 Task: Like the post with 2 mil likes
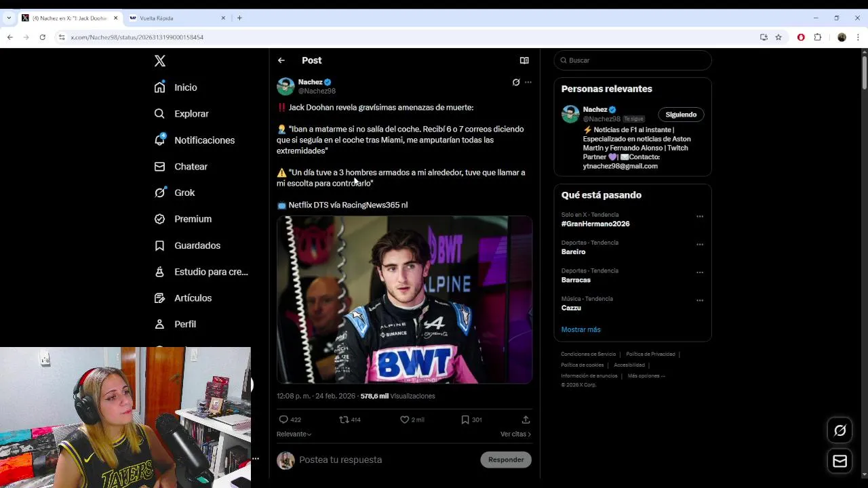[412, 420]
